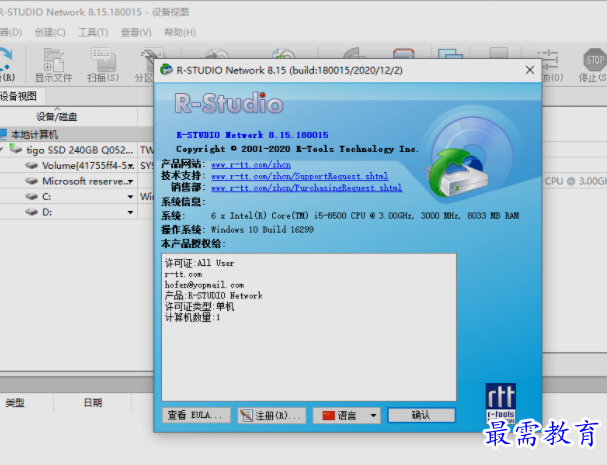Viewport: 607px width, 465px height.
Task: Open the Volume{41755ff4 dropdown arrow
Action: pos(131,166)
